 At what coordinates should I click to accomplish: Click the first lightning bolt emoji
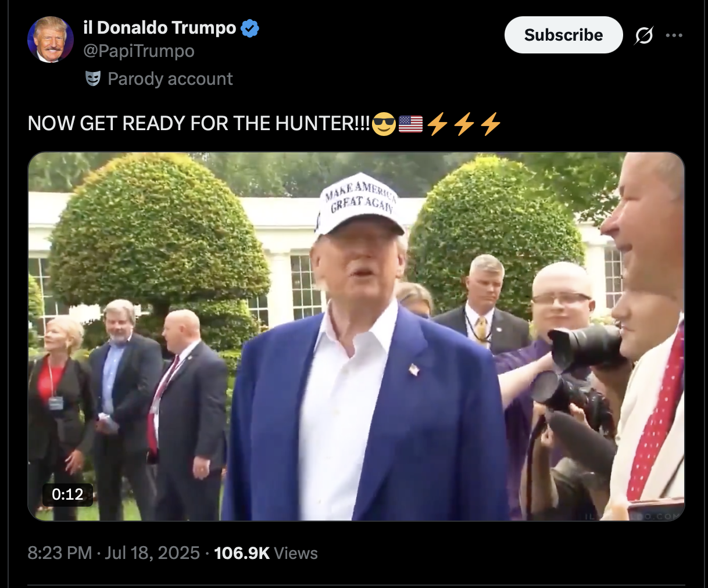click(438, 124)
